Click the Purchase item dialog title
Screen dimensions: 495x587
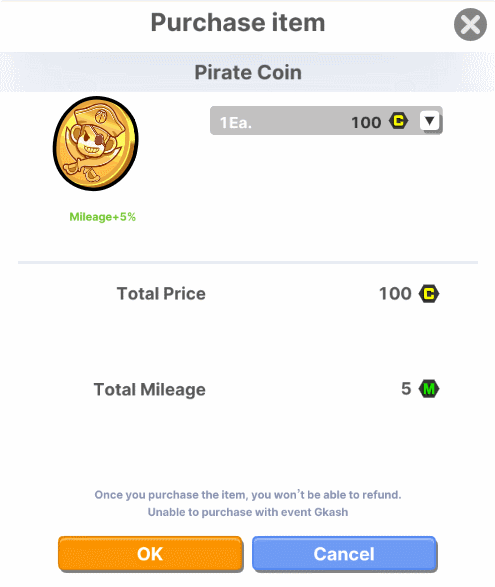pos(238,22)
